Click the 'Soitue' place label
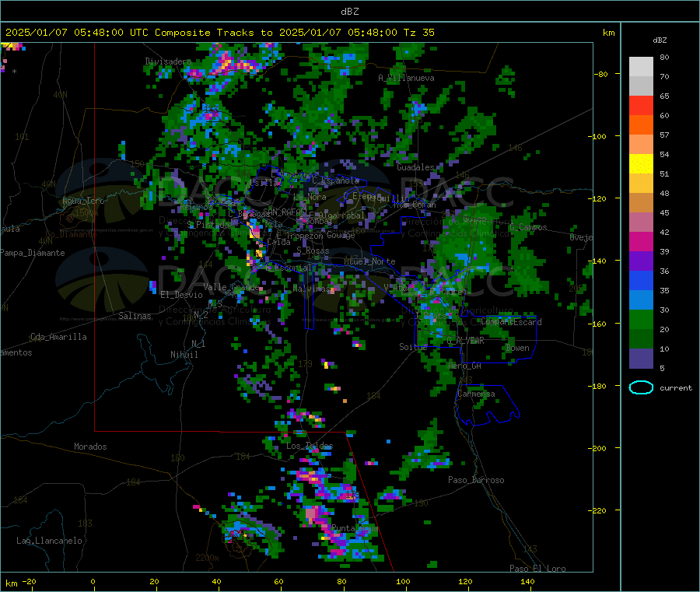700x592 pixels. (x=413, y=347)
